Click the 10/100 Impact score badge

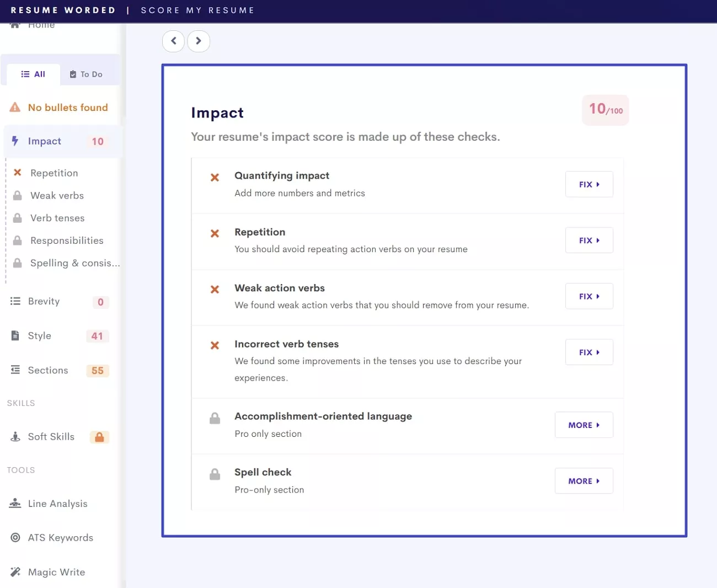click(x=605, y=110)
